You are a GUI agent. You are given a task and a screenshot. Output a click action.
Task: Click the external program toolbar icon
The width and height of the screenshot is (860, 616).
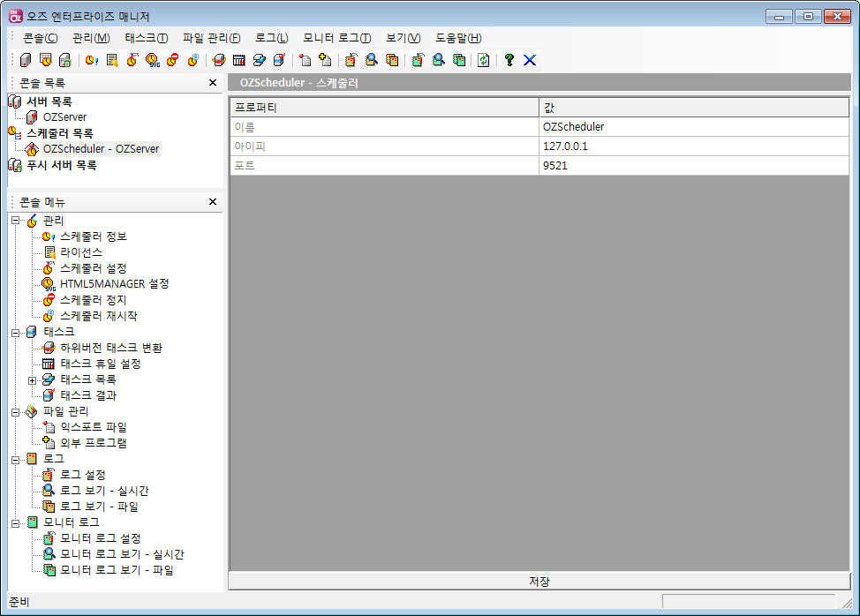[x=325, y=60]
